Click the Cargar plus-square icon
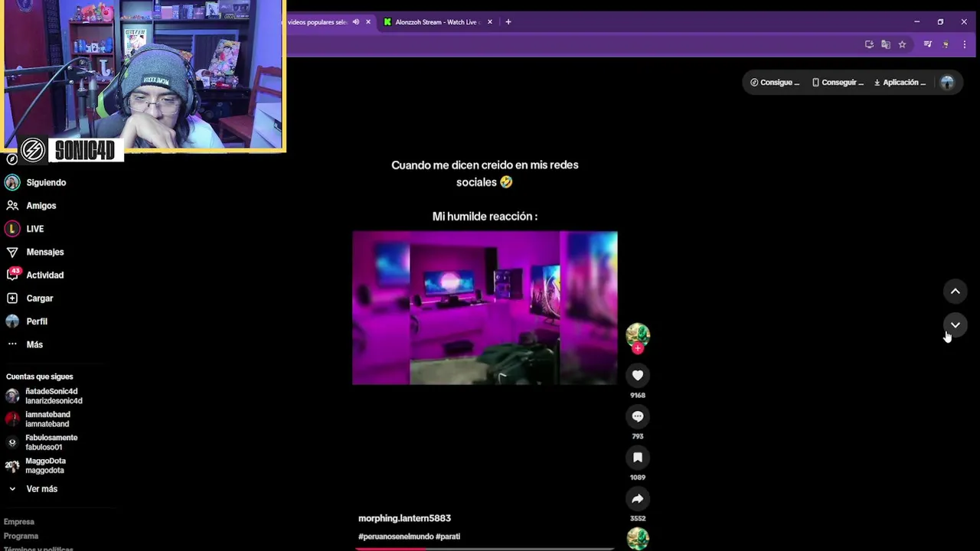Screen dimensions: 980x551 pyautogui.click(x=12, y=298)
